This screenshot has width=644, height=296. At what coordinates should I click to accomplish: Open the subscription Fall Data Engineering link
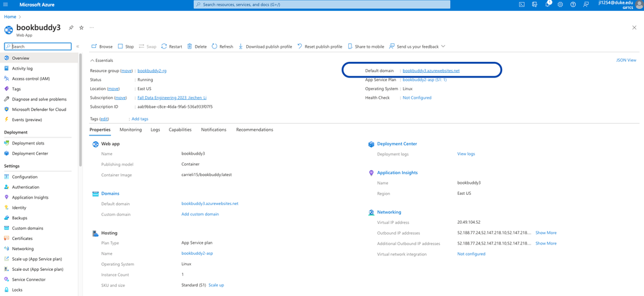172,98
